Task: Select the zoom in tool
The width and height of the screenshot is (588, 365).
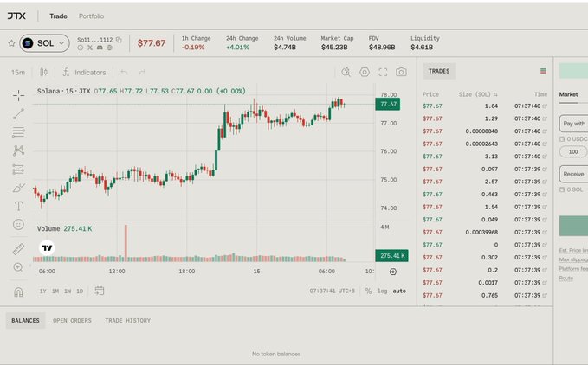Action: (x=18, y=267)
